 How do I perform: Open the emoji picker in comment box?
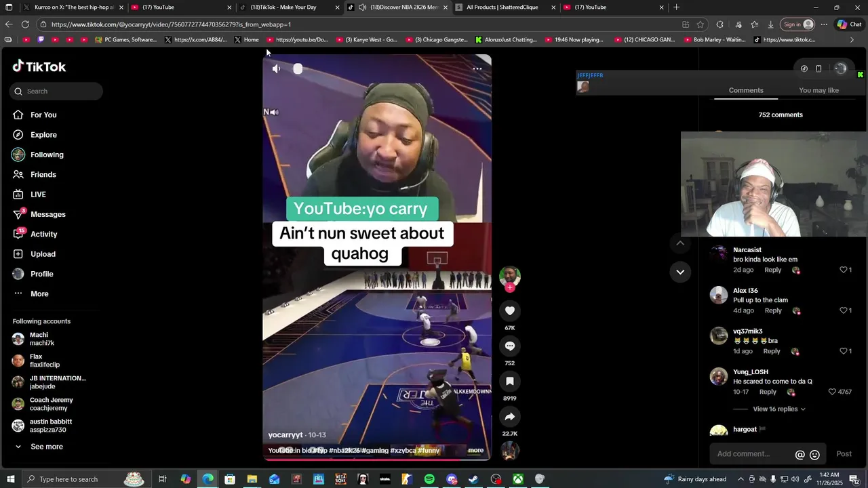click(x=815, y=455)
